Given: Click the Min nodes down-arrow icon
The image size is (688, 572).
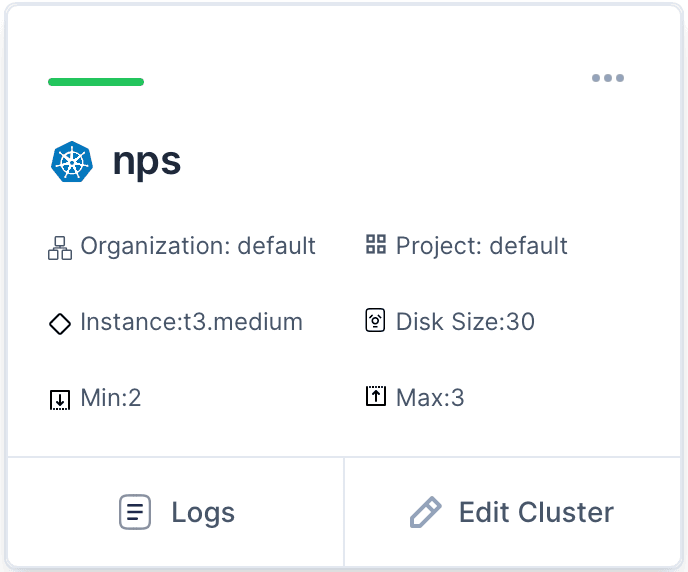Looking at the screenshot, I should (x=60, y=400).
